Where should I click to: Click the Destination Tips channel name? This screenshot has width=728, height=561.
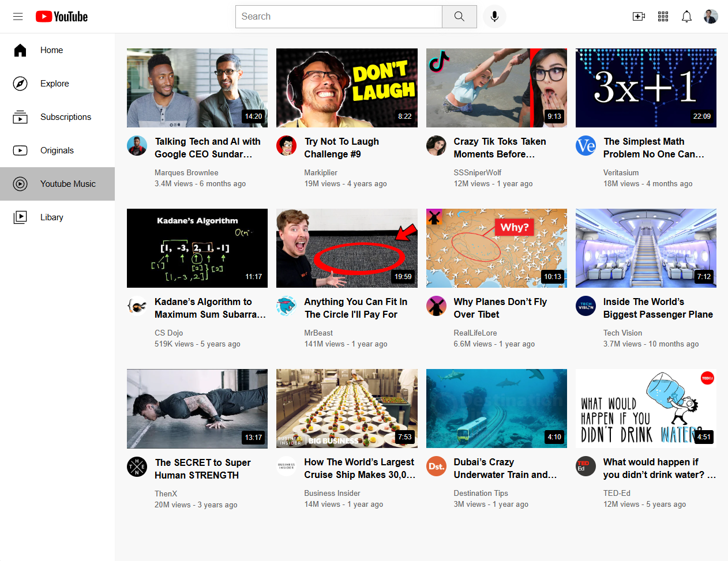[x=481, y=493]
